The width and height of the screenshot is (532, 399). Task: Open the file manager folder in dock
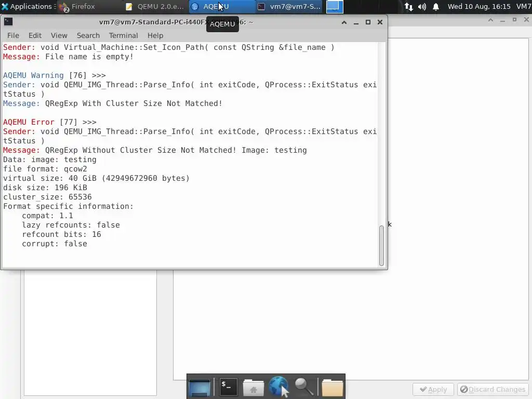pyautogui.click(x=332, y=387)
